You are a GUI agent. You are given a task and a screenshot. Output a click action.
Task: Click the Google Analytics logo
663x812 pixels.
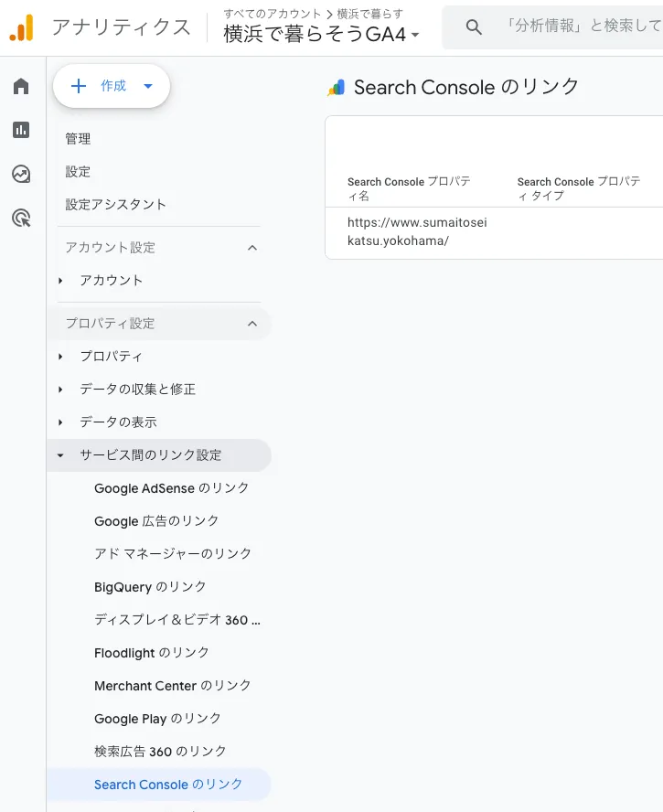[x=23, y=27]
